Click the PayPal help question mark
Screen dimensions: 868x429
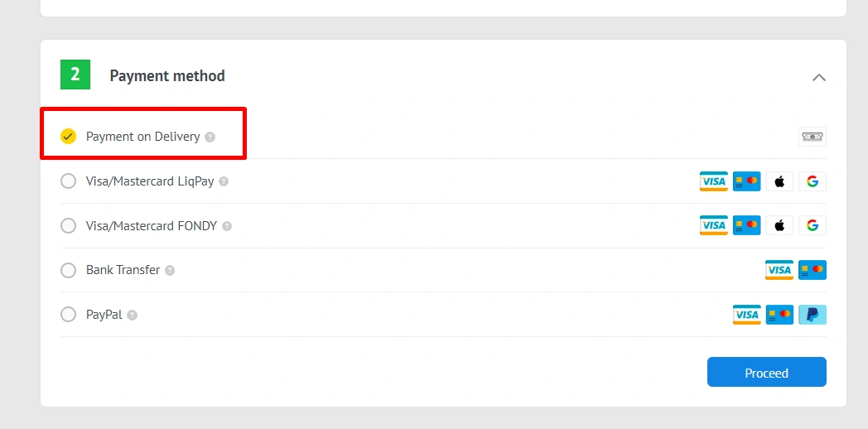pos(133,315)
